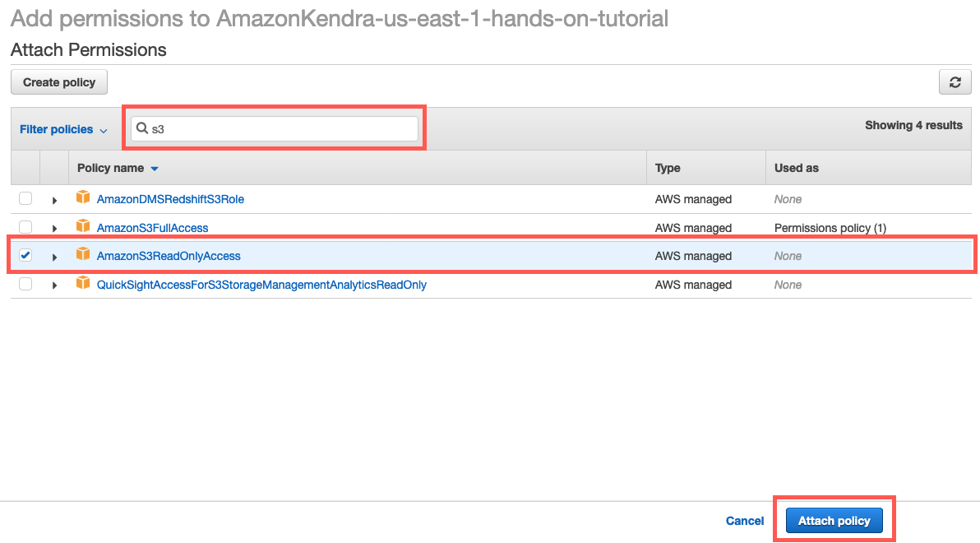Image resolution: width=980 pixels, height=543 pixels.
Task: Expand the AmazonS3ReadOnlyAccess row details
Action: pyautogui.click(x=54, y=257)
